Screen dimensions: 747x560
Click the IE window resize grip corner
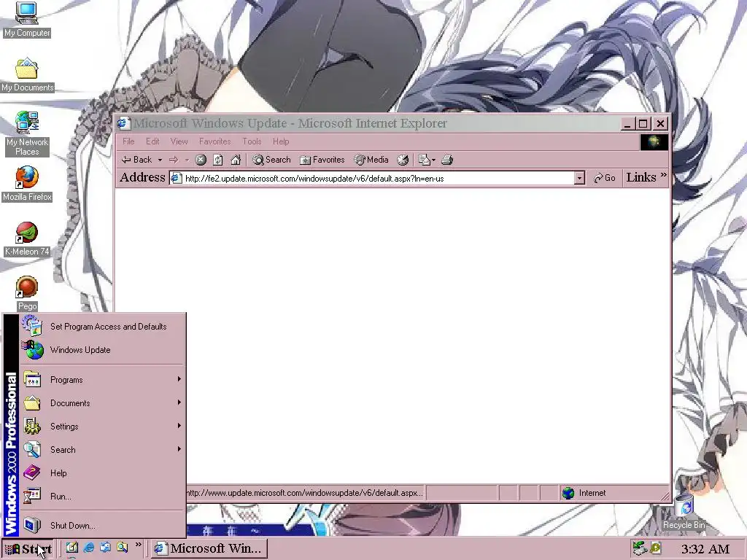664,496
